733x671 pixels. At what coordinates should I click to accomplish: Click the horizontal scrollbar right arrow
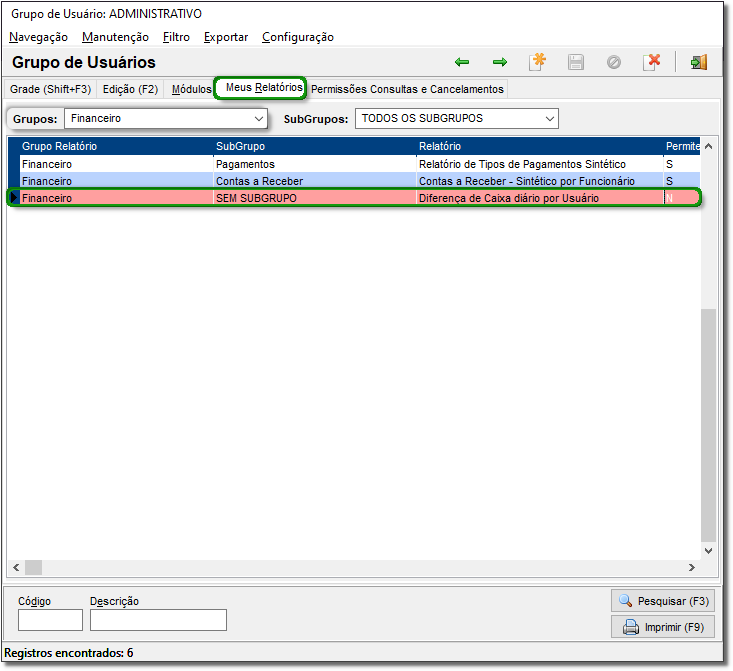tap(692, 567)
